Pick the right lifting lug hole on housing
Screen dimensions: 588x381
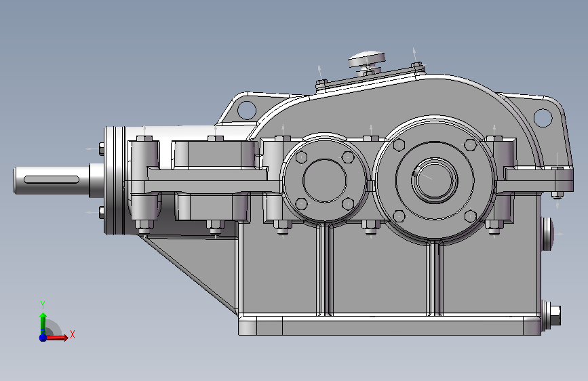(x=543, y=117)
